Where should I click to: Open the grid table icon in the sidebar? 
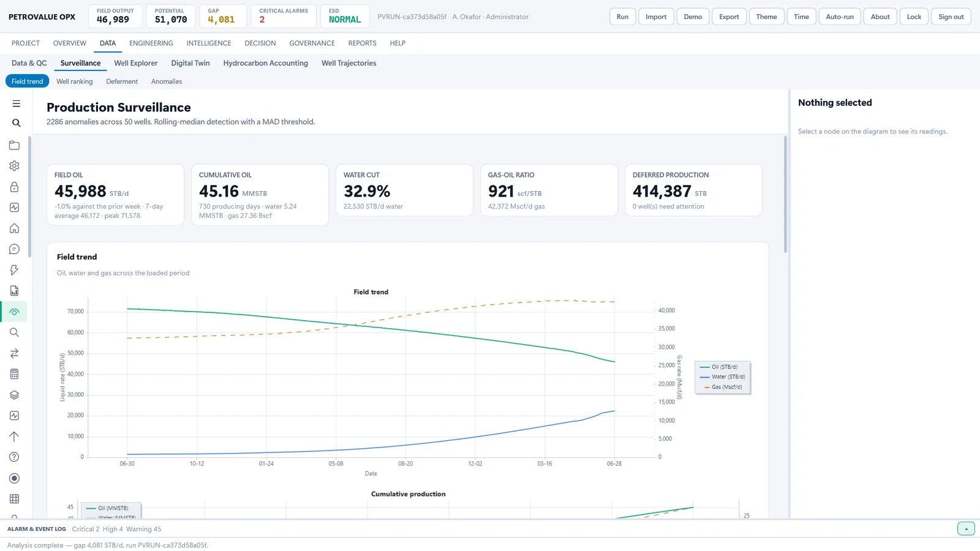(14, 499)
